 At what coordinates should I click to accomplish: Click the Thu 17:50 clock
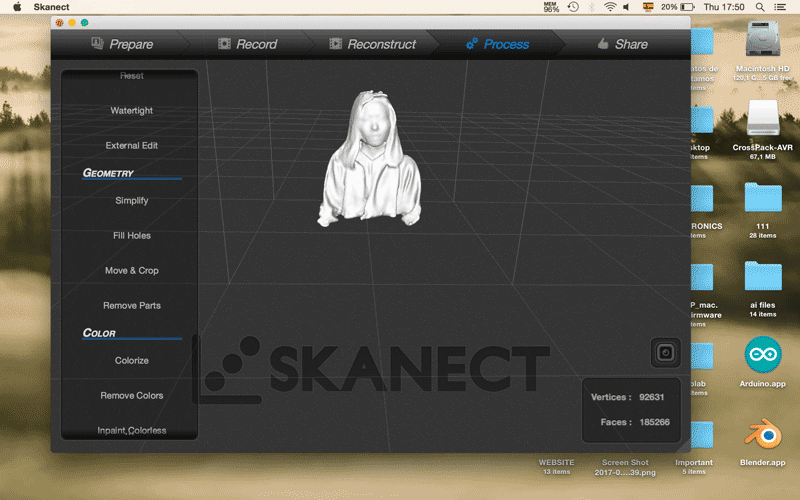724,7
